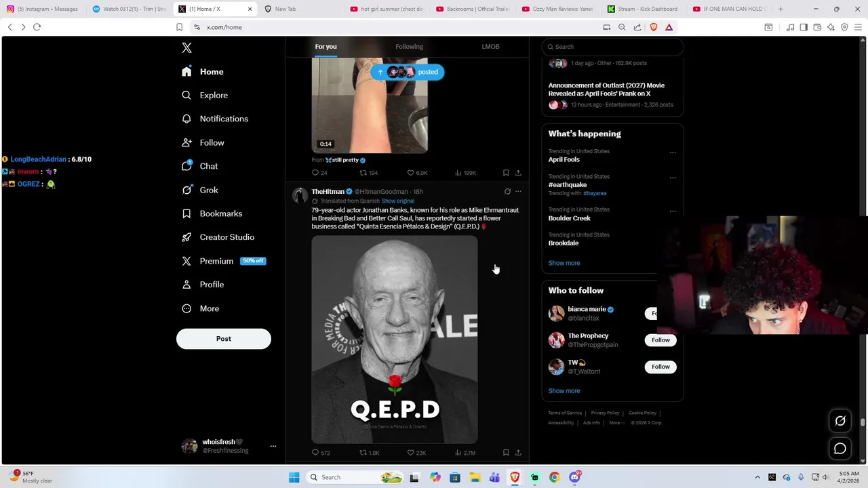This screenshot has height=488, width=868.
Task: Open the Jonathan Banks Q.E.P.D image
Action: point(395,339)
